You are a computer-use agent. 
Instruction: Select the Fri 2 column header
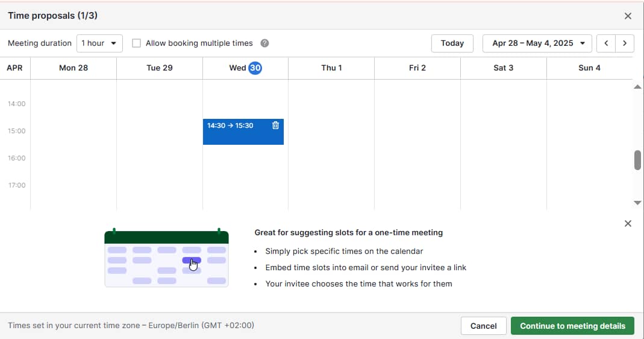pyautogui.click(x=417, y=68)
